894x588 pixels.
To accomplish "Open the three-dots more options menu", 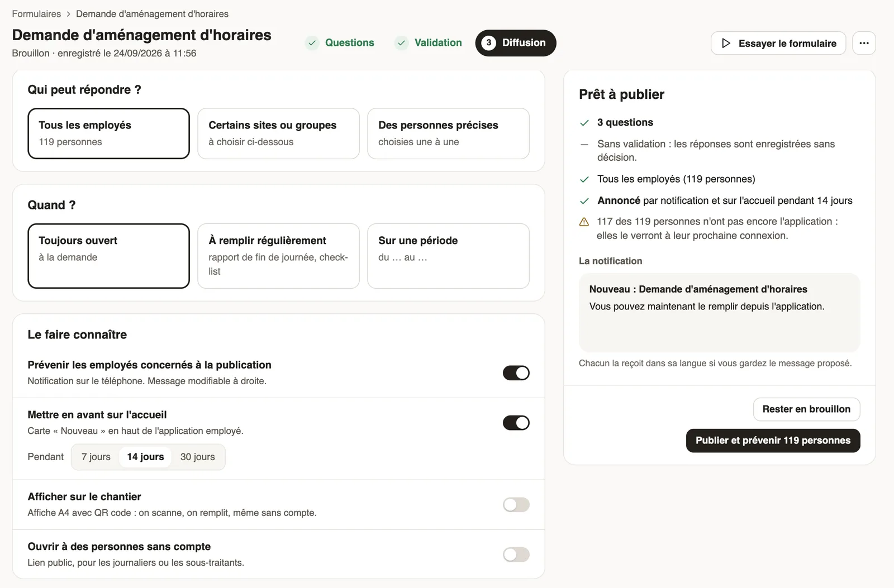I will tap(864, 43).
